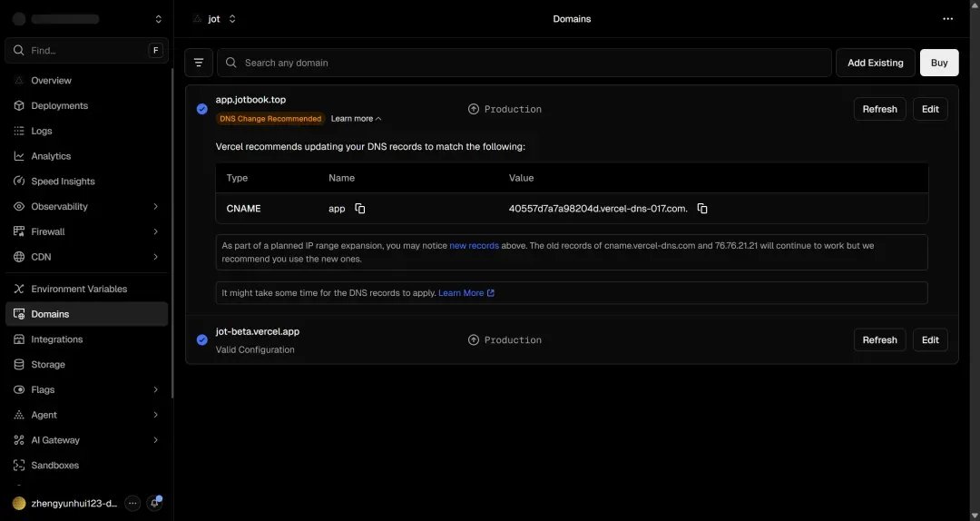Click the DNS Change Recommended badge
This screenshot has width=980, height=521.
coord(270,118)
